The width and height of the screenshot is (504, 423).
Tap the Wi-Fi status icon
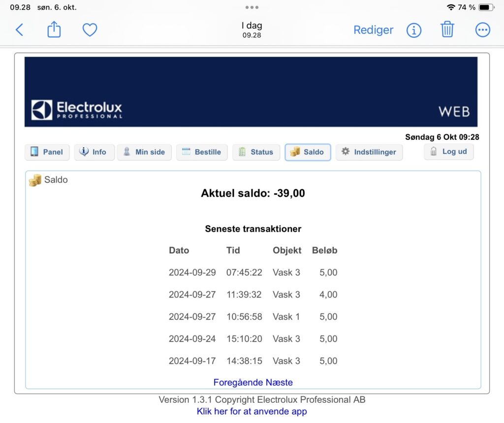coord(451,7)
